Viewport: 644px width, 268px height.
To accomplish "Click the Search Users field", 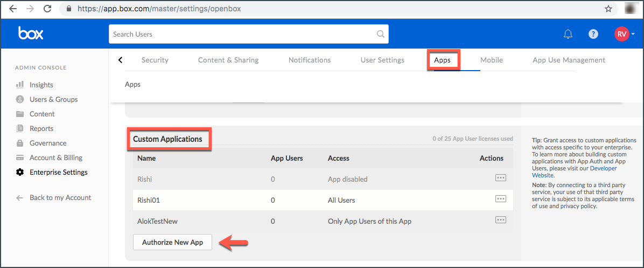I will (x=248, y=34).
